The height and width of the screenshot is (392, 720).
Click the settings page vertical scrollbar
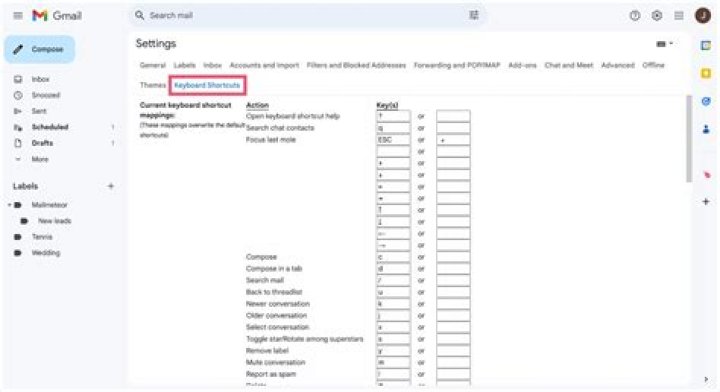(x=688, y=139)
